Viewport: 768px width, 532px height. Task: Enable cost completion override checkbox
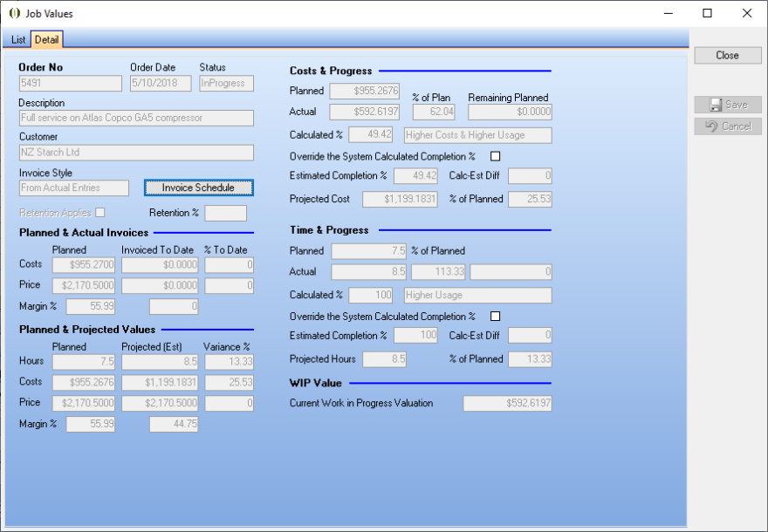[x=495, y=156]
